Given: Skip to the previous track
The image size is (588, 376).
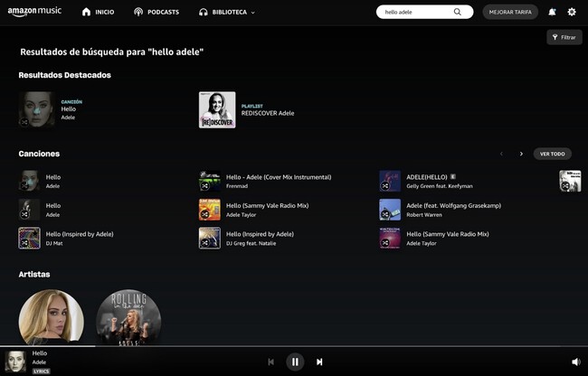Looking at the screenshot, I should [x=270, y=362].
